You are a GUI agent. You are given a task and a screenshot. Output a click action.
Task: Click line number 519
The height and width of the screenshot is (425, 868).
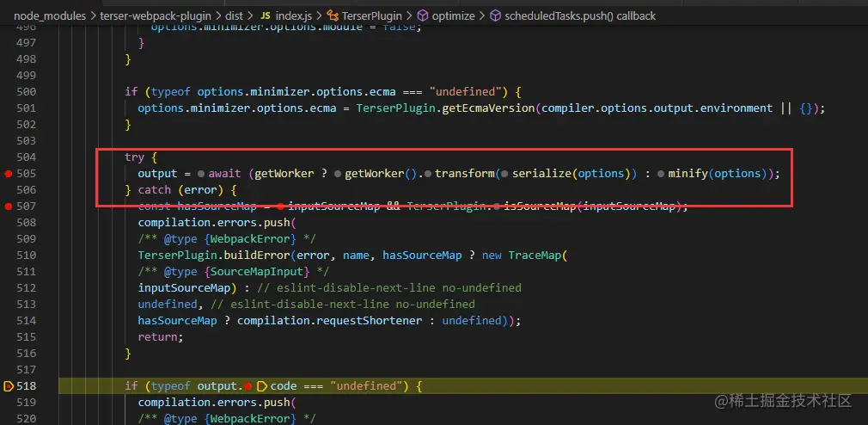(27, 403)
